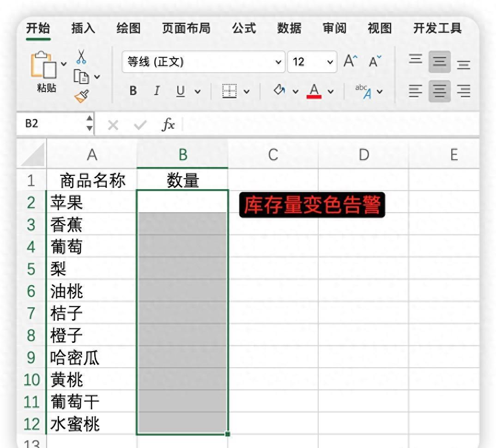This screenshot has height=448, width=496.
Task: Click cell 香蕉
Action: (x=92, y=224)
